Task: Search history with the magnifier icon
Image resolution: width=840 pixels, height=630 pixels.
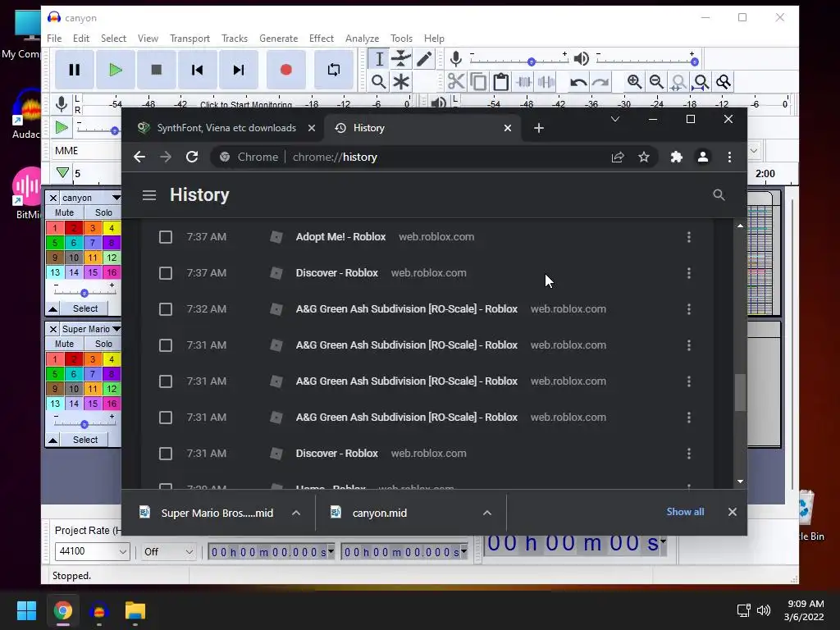Action: tap(719, 195)
